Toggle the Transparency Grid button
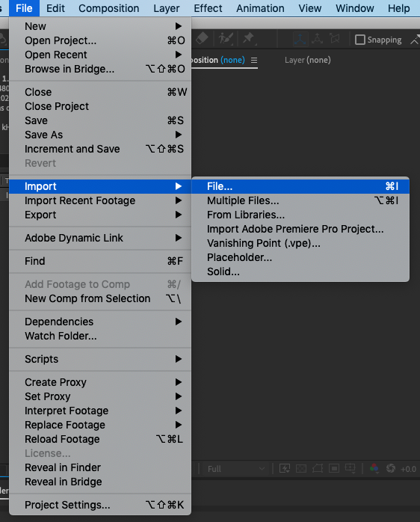Screen dimensions: 420x522 point(301,469)
